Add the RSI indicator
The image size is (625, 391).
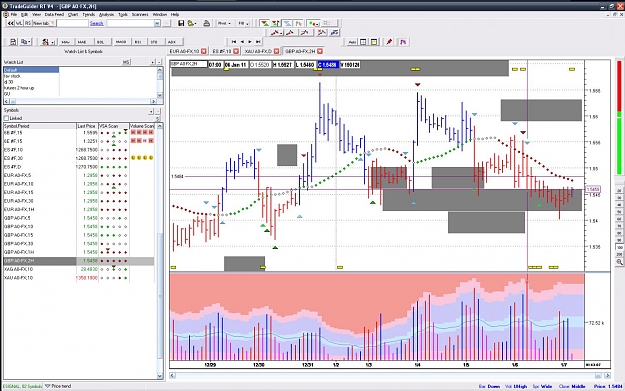pos(138,42)
